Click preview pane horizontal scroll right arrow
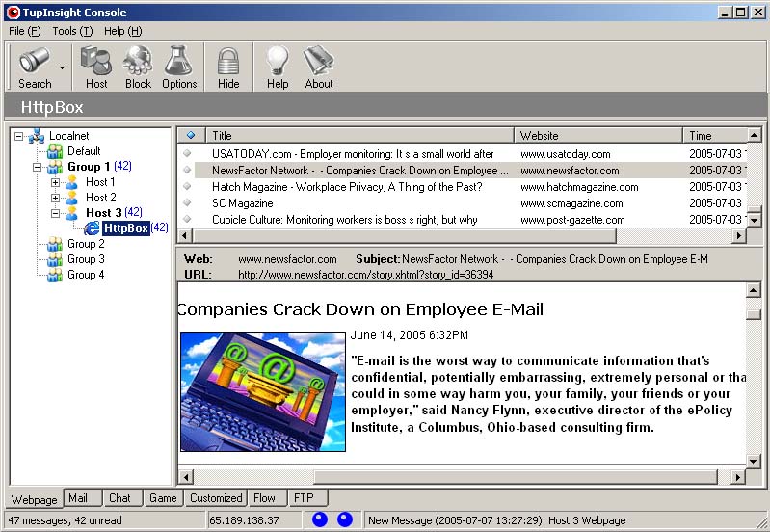 [x=737, y=476]
